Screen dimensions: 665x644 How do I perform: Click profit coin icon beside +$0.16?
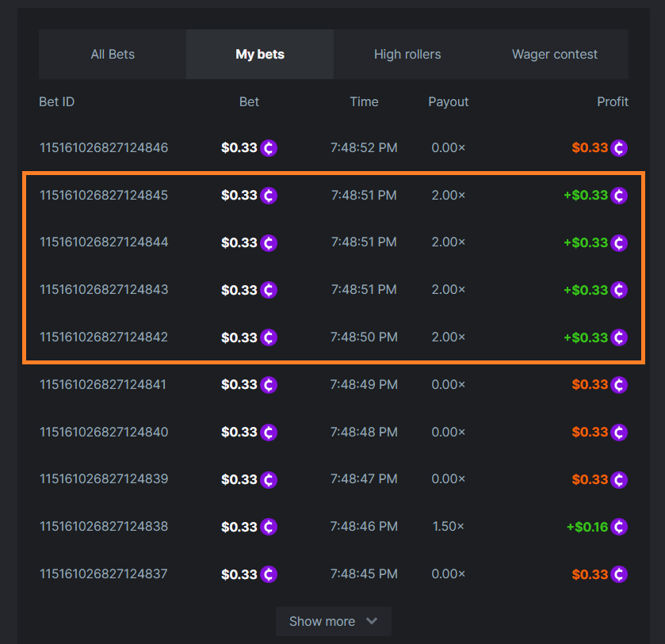[619, 527]
